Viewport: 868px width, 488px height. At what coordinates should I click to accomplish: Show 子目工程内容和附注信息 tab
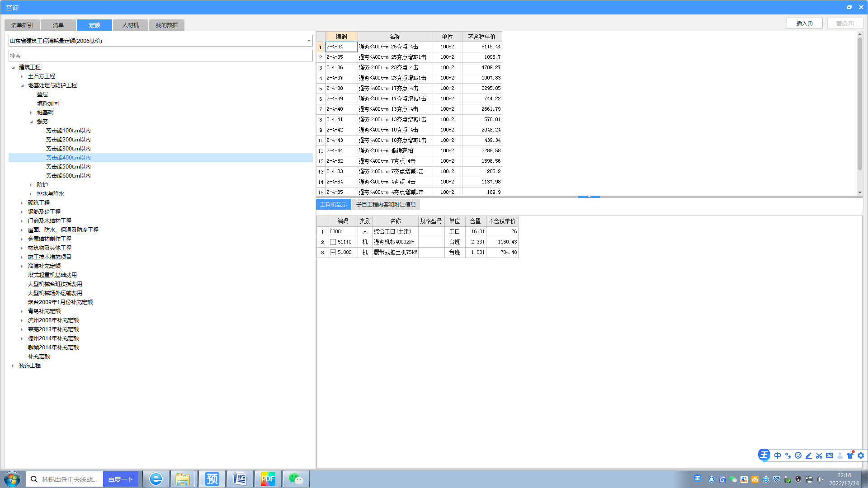(x=386, y=205)
